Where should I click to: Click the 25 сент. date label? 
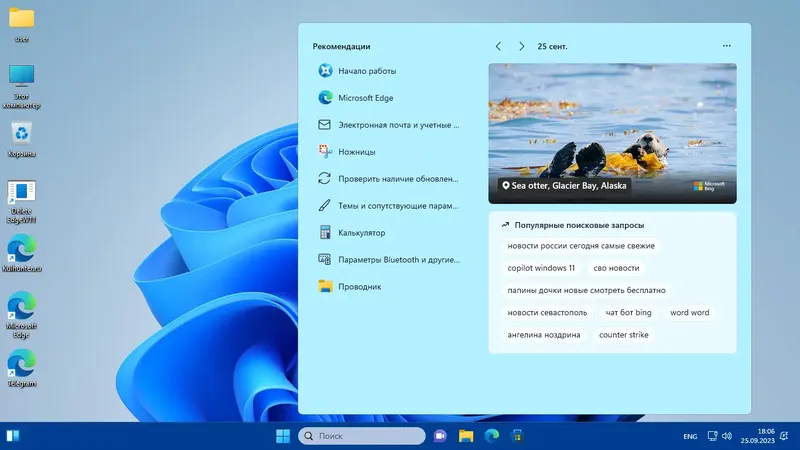point(552,46)
